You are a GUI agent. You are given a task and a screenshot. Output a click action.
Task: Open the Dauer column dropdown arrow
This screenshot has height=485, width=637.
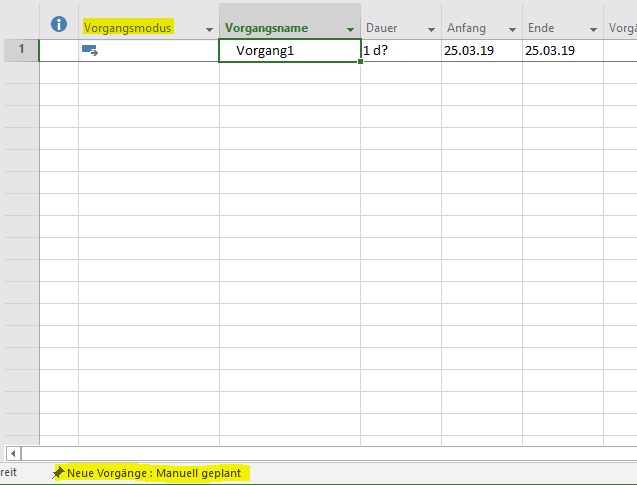[430, 29]
